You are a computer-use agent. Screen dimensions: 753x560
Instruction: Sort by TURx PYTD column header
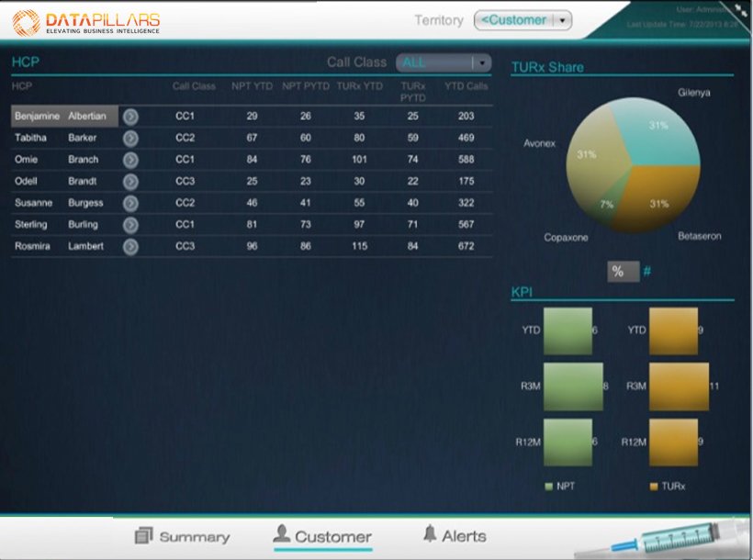point(413,92)
